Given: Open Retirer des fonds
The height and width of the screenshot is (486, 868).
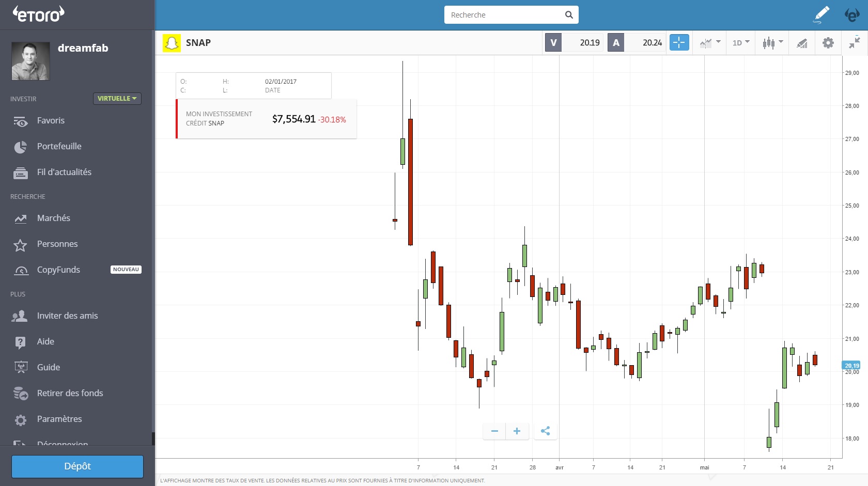Looking at the screenshot, I should [70, 393].
